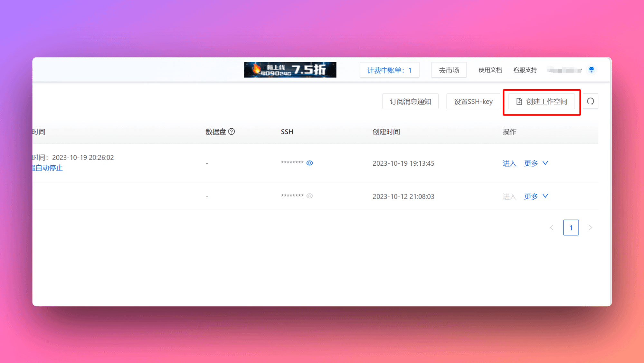Expand 更多 dropdown in second row

coord(536,196)
